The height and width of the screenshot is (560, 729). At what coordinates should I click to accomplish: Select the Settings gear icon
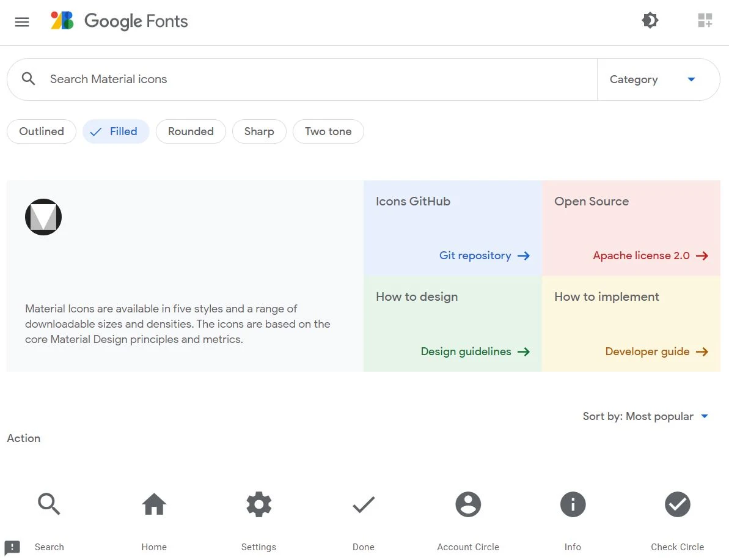(258, 505)
